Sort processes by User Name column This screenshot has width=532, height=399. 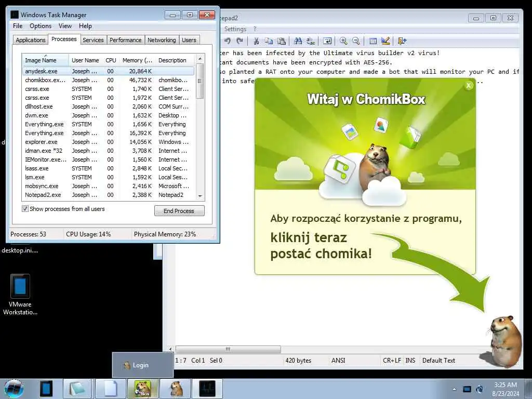(86, 60)
